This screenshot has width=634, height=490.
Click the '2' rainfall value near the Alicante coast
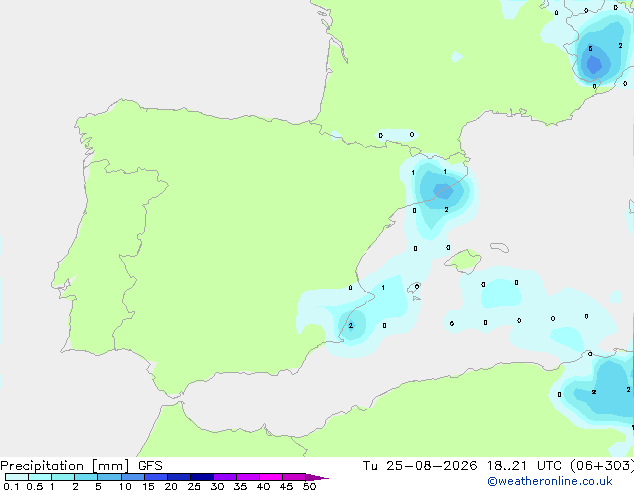tap(351, 325)
